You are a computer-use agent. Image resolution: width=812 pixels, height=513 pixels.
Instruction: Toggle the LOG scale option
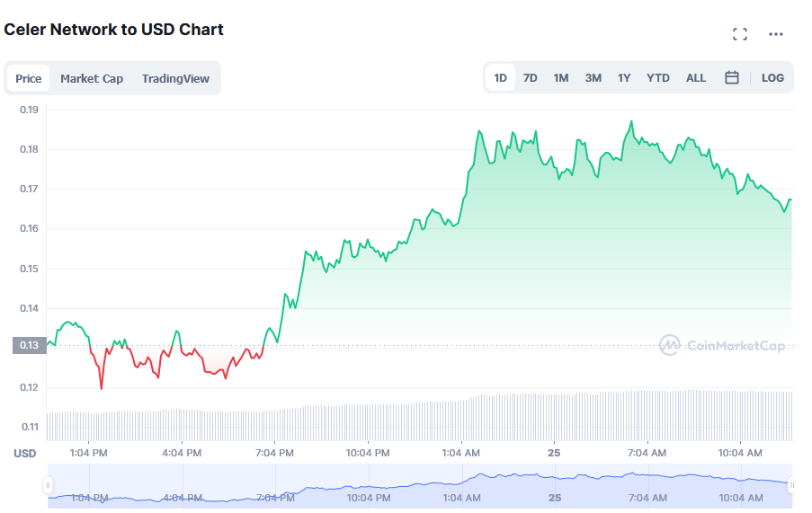pos(772,77)
